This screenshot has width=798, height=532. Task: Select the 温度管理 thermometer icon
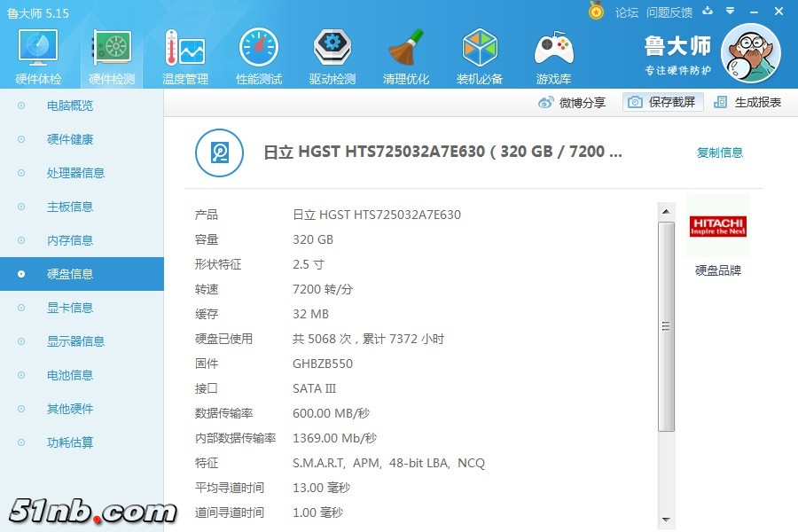pyautogui.click(x=184, y=56)
